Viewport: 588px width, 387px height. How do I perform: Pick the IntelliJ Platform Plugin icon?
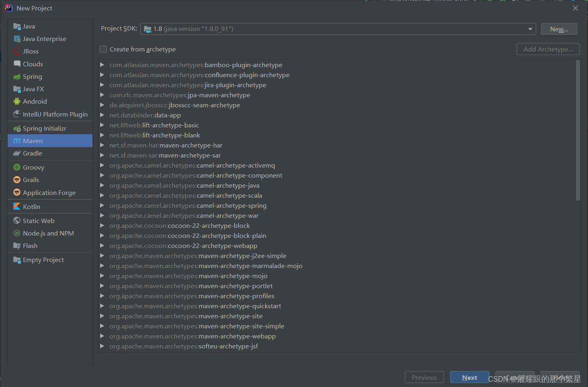(17, 114)
